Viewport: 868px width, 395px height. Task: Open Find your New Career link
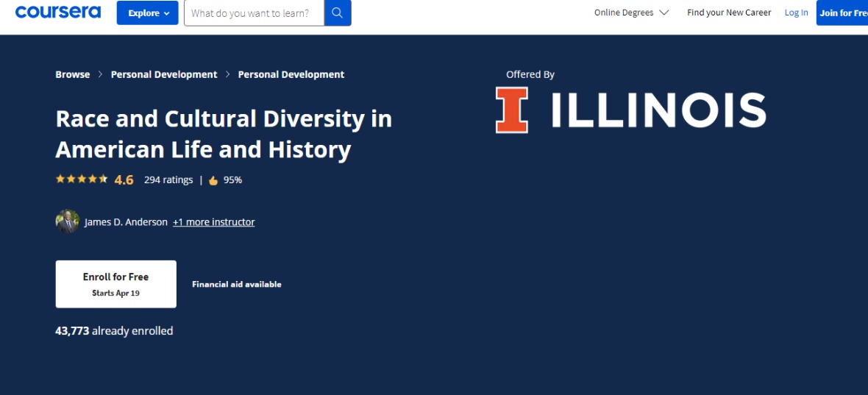(x=729, y=13)
